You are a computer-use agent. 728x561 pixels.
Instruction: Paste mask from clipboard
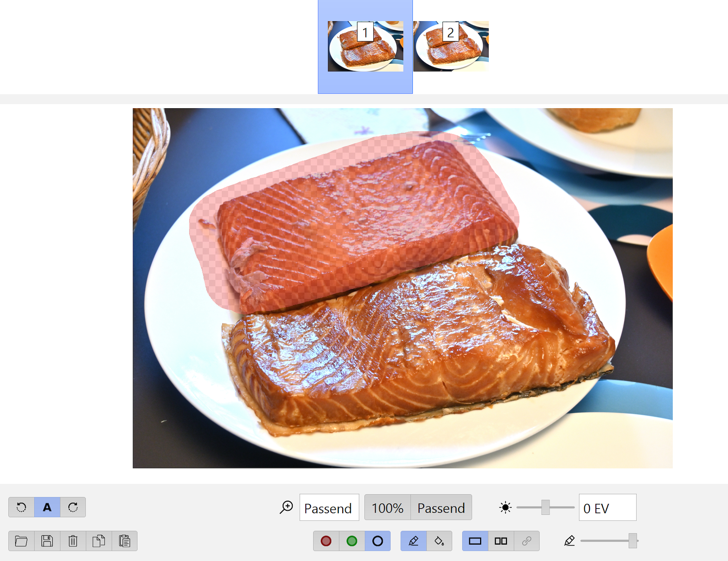[x=124, y=541]
